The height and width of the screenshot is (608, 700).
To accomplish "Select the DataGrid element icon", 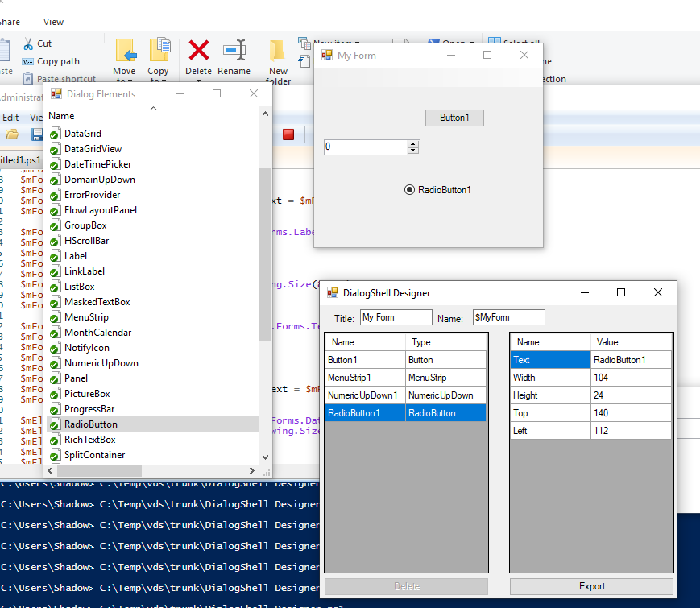I will pyautogui.click(x=55, y=134).
